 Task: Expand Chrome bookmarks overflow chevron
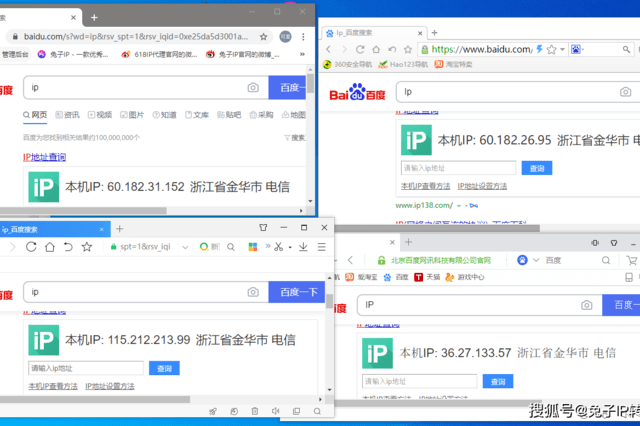[302, 54]
